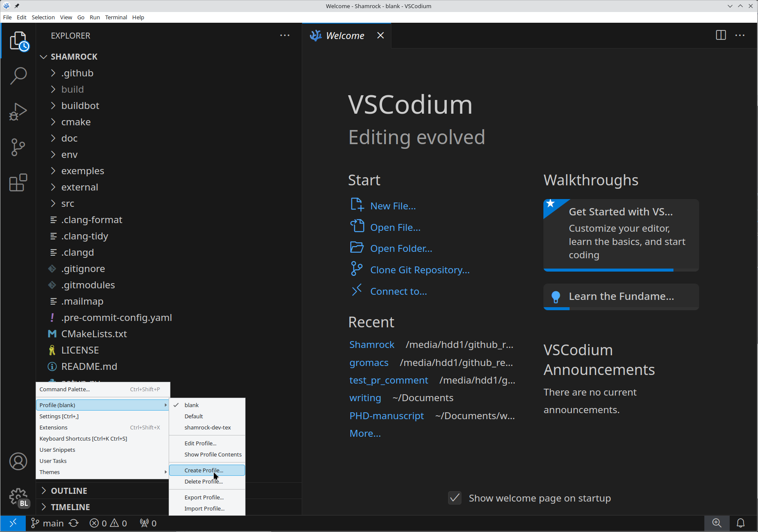The height and width of the screenshot is (532, 758).
Task: Click the main branch status item
Action: 47,523
